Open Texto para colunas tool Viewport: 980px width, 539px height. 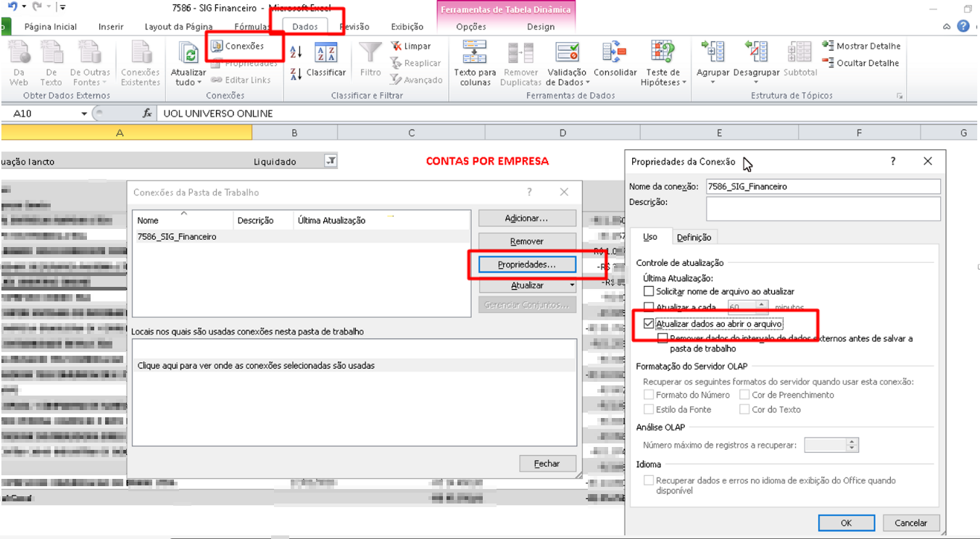click(475, 63)
